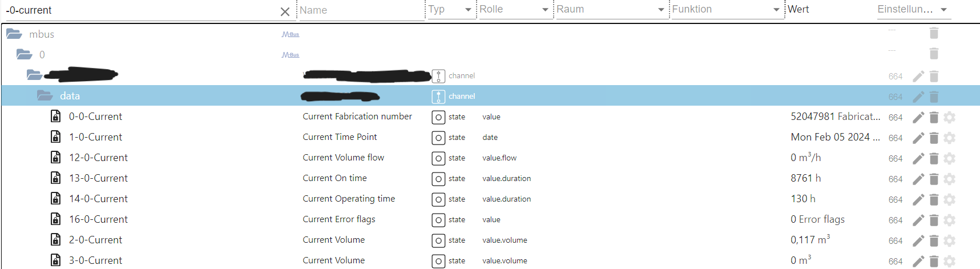Delete object 2-0-Current
The width and height of the screenshot is (980, 269).
pos(934,241)
